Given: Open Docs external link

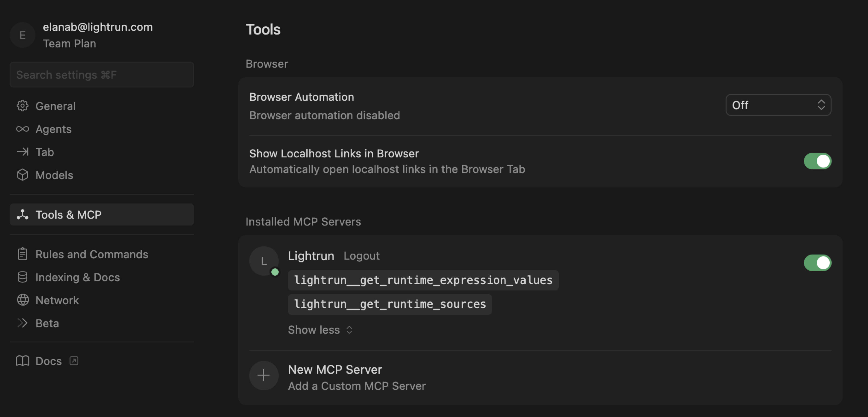Looking at the screenshot, I should point(49,361).
